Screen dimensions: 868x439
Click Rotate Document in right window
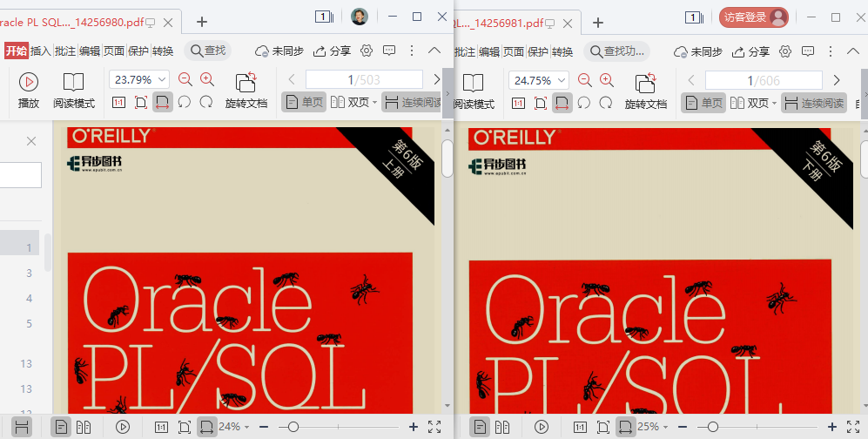point(645,91)
